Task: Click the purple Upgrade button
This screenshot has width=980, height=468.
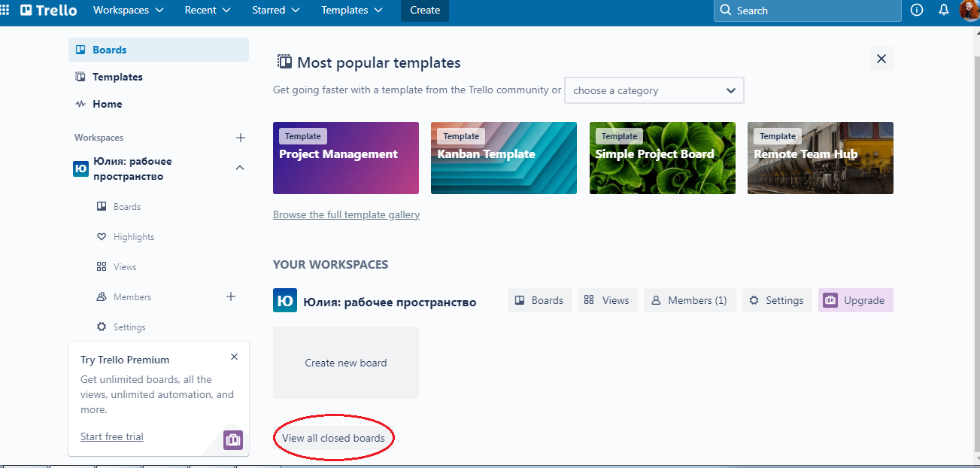Action: (x=856, y=300)
